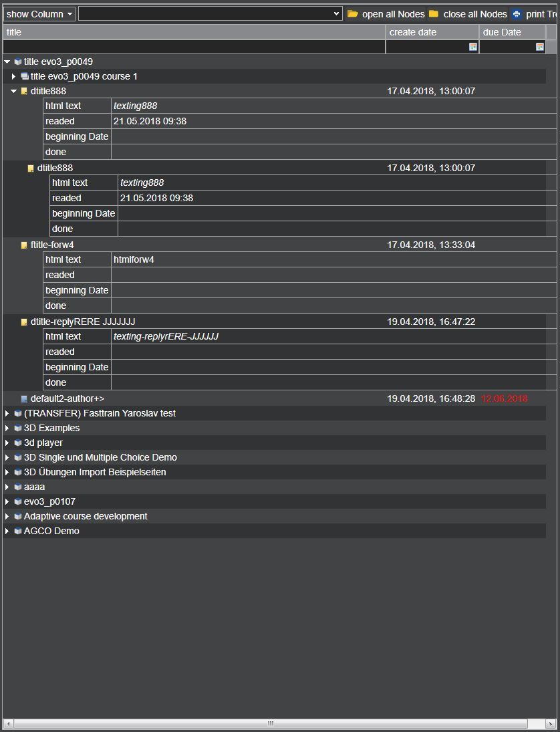
Task: Click the note icon beside dtitle-replyRERE JJJJJJJ
Action: 25,322
